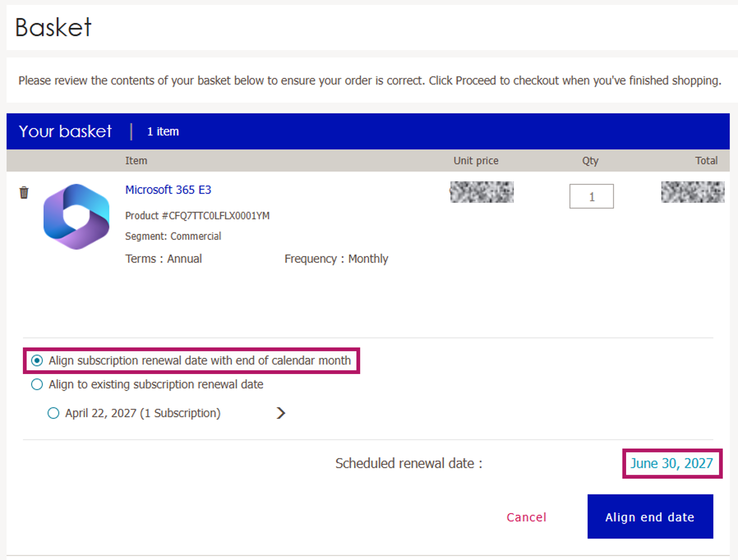
Task: Click the June 30, 2027 renewal date
Action: (672, 463)
